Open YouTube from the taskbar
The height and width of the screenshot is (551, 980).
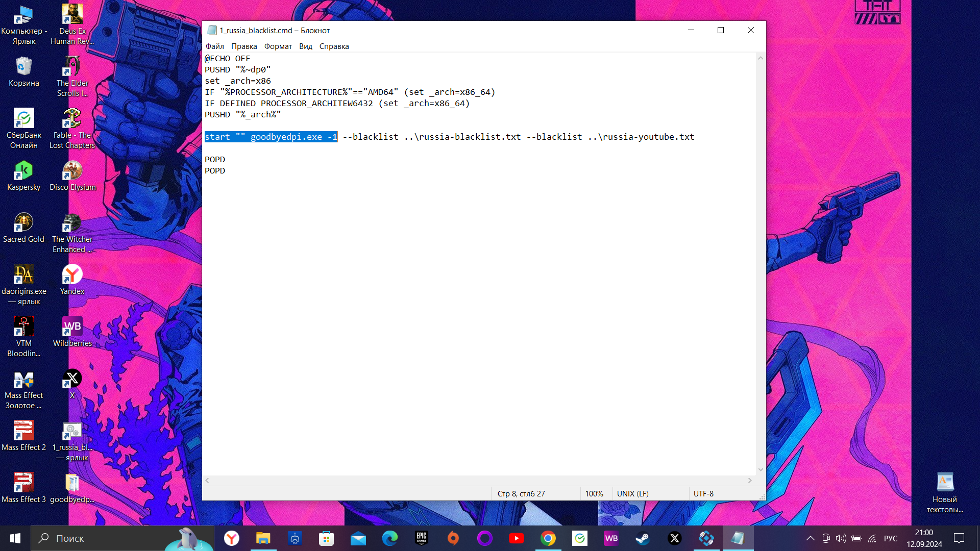(517, 538)
